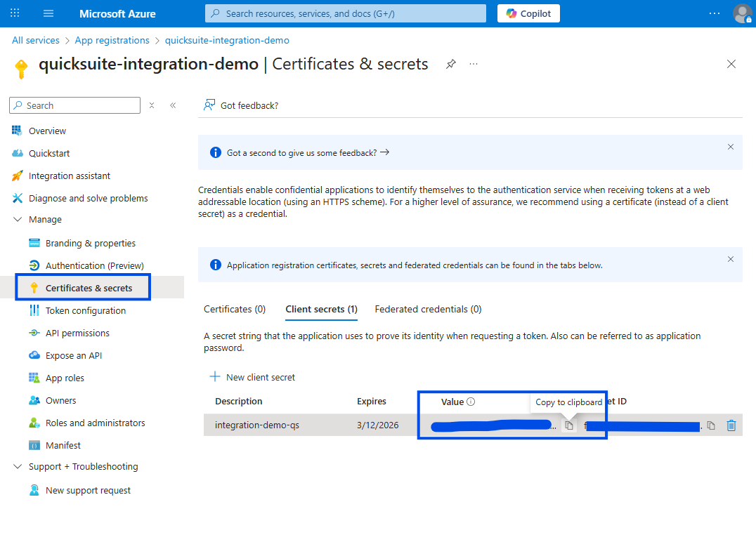Click the Microsoft Azure home logo

pos(117,13)
